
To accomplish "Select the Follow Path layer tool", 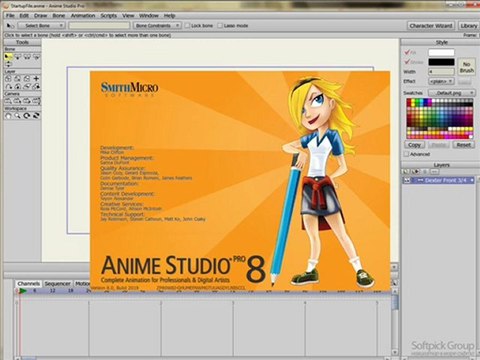I will click(x=8, y=87).
